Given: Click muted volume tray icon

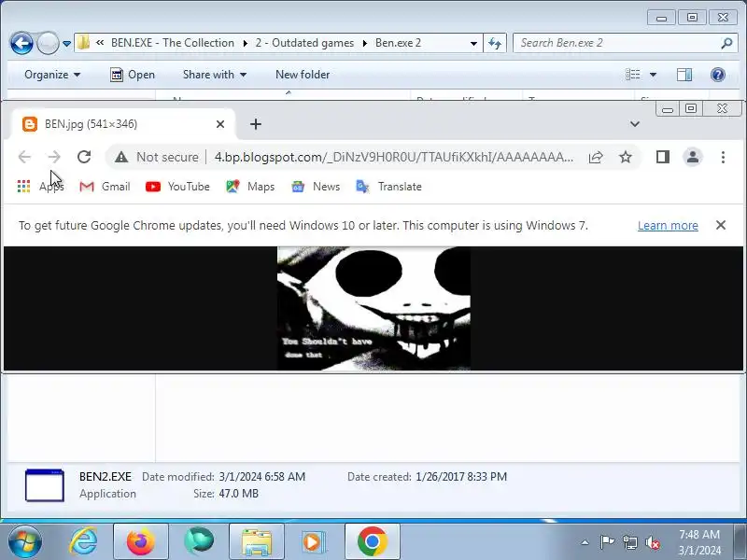Looking at the screenshot, I should 653,542.
